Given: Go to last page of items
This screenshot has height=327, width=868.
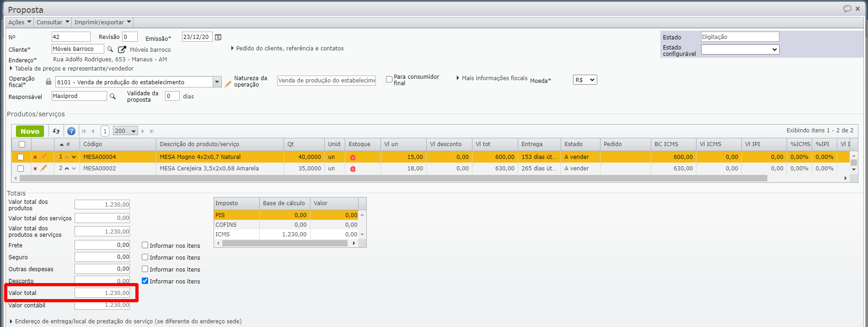Looking at the screenshot, I should (x=152, y=131).
